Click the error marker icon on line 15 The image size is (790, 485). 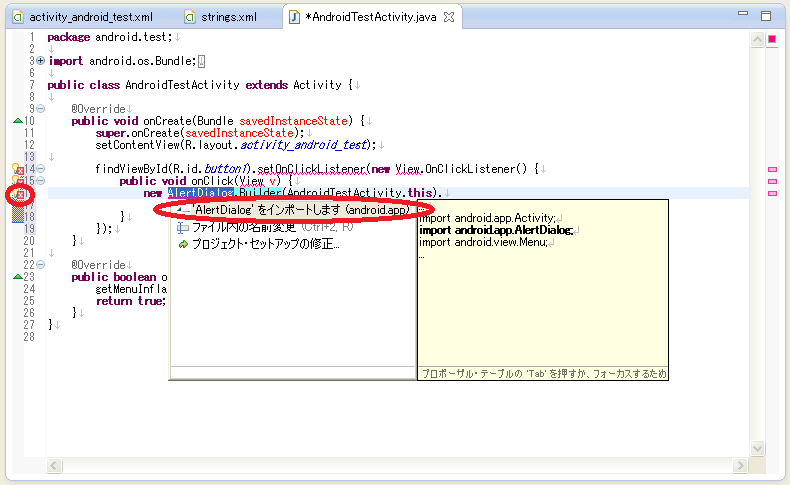click(x=17, y=181)
